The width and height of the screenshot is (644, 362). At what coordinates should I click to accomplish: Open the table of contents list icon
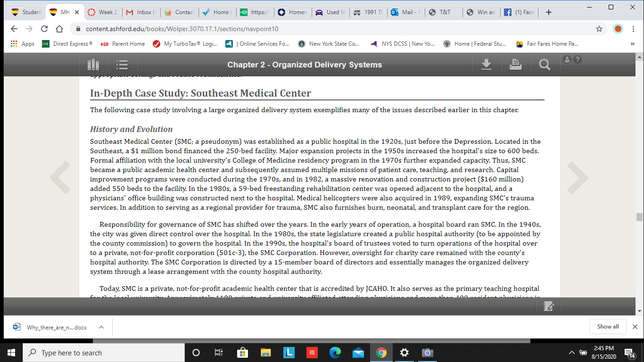point(122,65)
